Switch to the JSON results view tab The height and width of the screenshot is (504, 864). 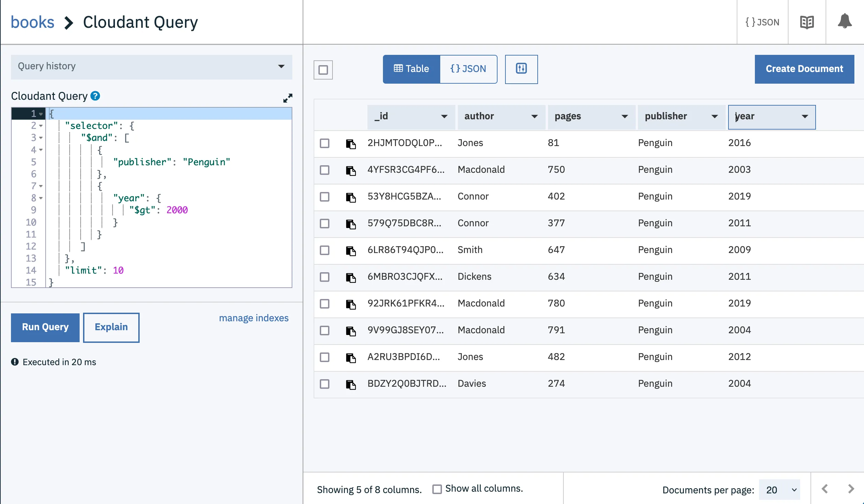tap(468, 69)
